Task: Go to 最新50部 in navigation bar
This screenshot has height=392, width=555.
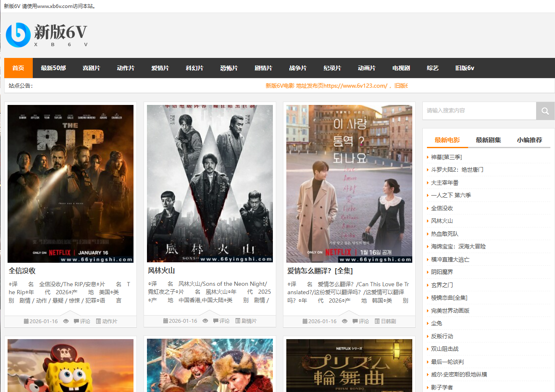Action: click(x=53, y=68)
